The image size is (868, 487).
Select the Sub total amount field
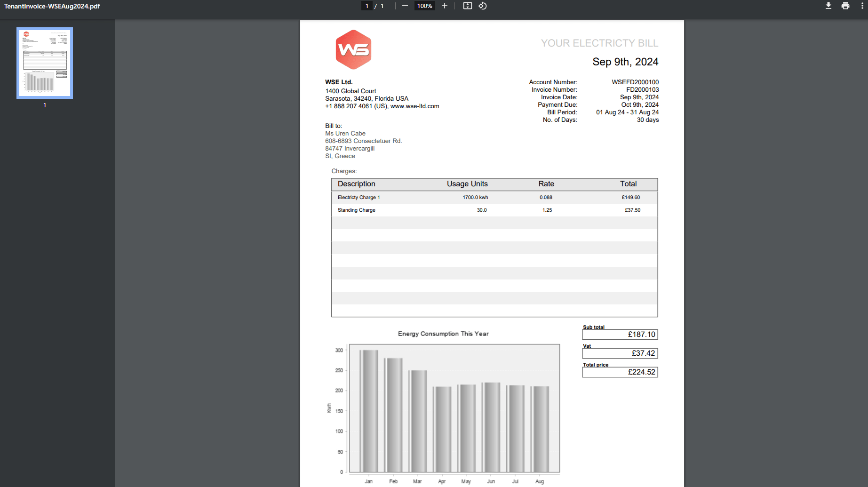pyautogui.click(x=620, y=335)
